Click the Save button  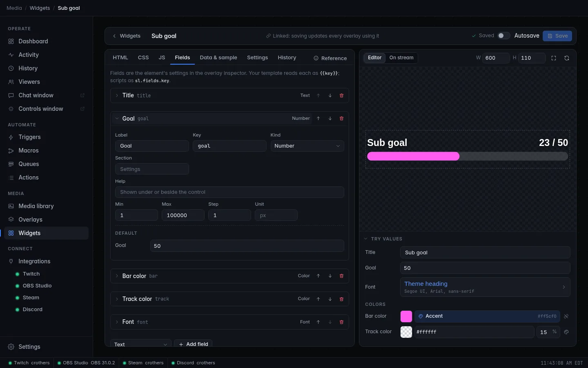tap(557, 36)
